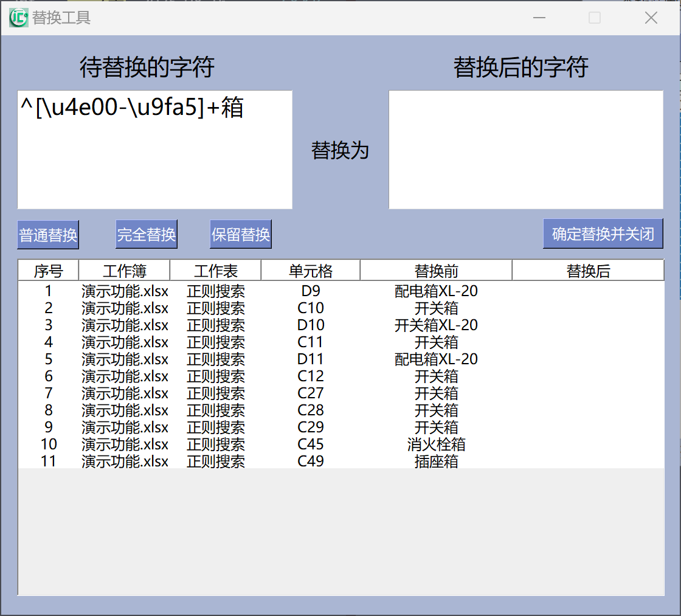Select the 替换前 column header
The height and width of the screenshot is (616, 681).
[x=436, y=270]
